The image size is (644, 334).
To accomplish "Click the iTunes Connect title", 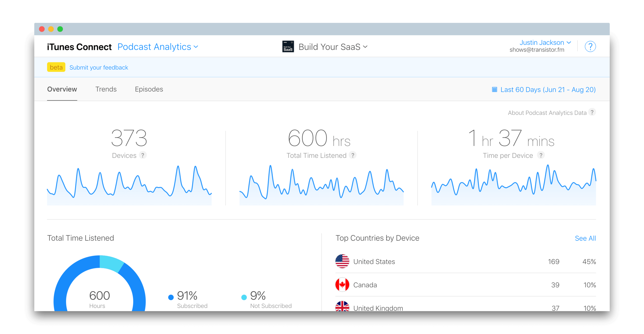I will [x=79, y=47].
